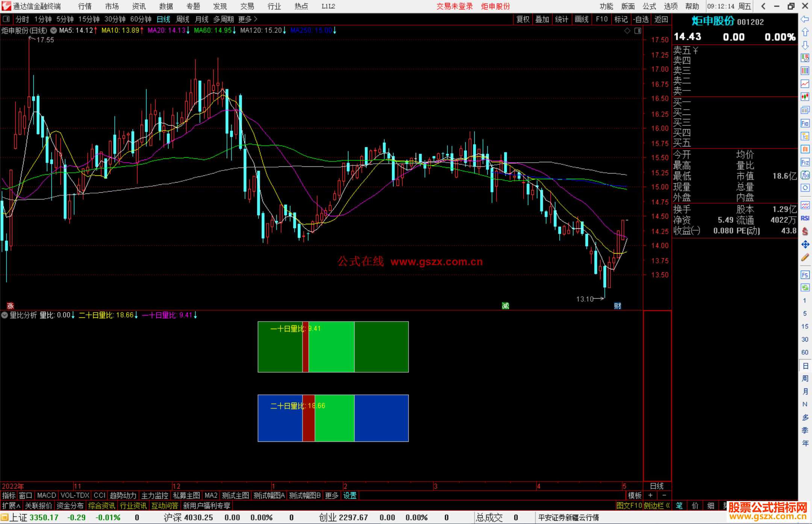This screenshot has height=524, width=812.
Task: Open the f(x) formula icon
Action: [805, 175]
